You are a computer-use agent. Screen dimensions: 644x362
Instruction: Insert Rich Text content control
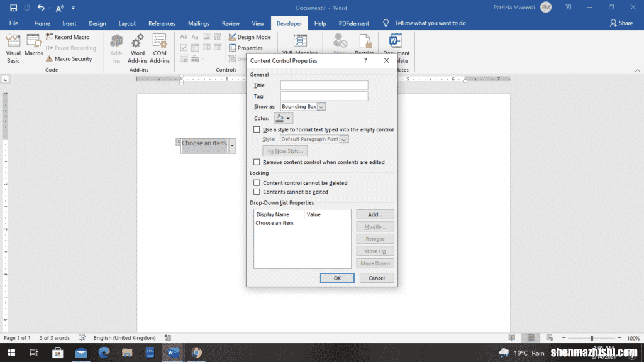pyautogui.click(x=184, y=37)
